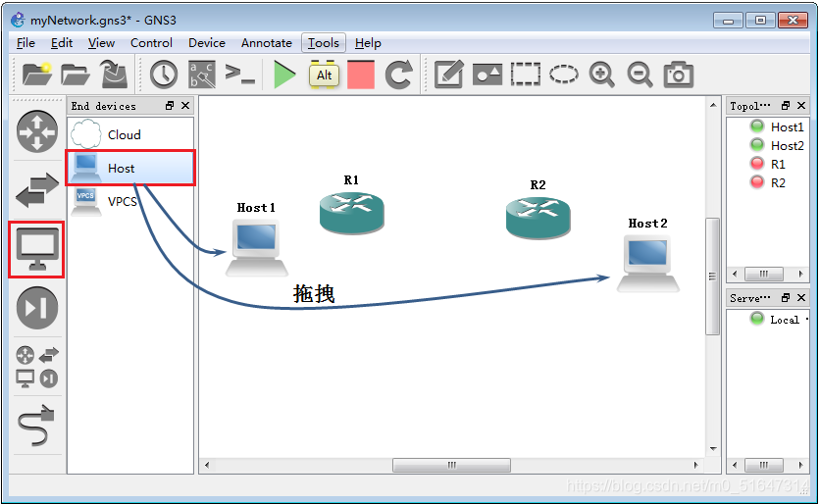The width and height of the screenshot is (819, 504).
Task: Click canvas vertical scrollbar down arrow
Action: click(x=713, y=449)
